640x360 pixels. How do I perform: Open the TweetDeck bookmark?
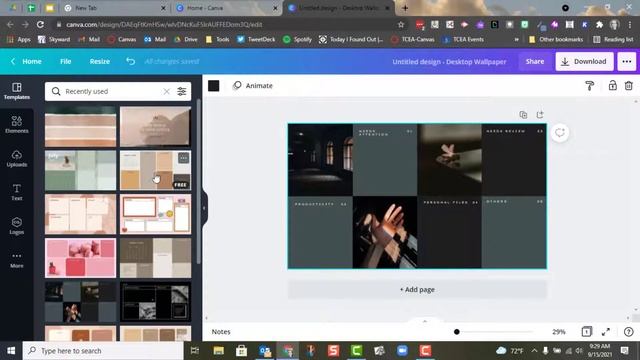pyautogui.click(x=256, y=39)
